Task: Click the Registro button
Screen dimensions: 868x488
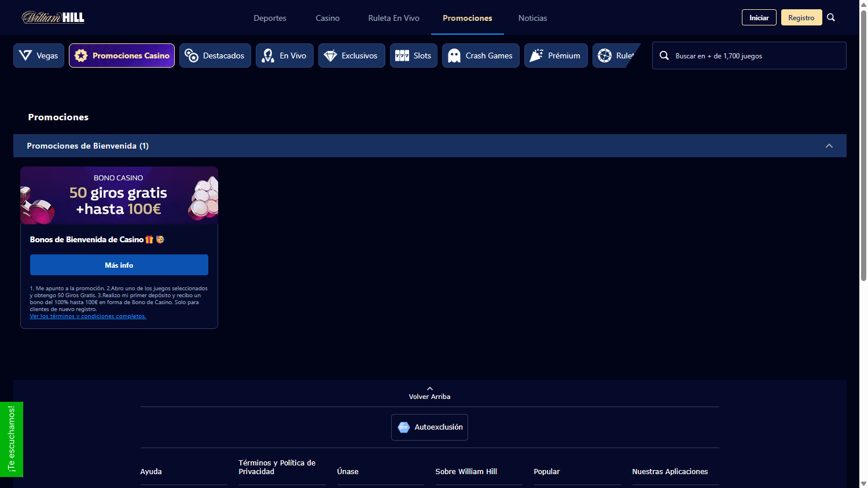Action: pos(801,17)
